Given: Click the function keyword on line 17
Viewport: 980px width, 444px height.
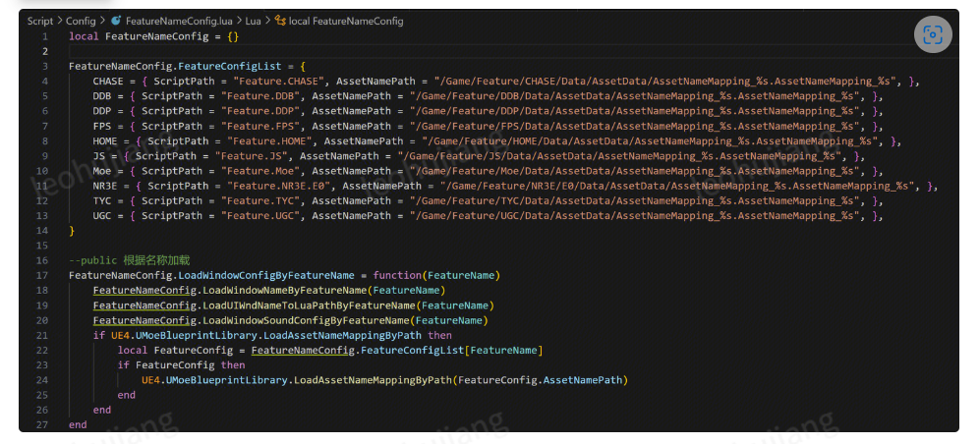Looking at the screenshot, I should [397, 275].
